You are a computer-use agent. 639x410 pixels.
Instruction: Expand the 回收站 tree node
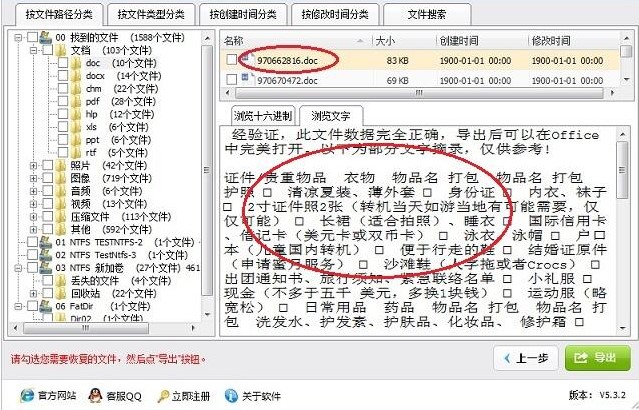tap(33, 293)
